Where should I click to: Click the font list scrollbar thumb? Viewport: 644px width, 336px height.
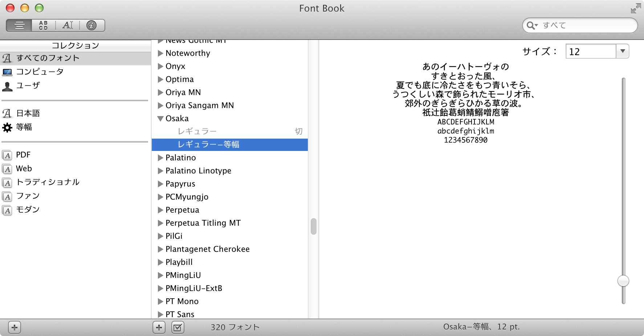click(x=314, y=226)
